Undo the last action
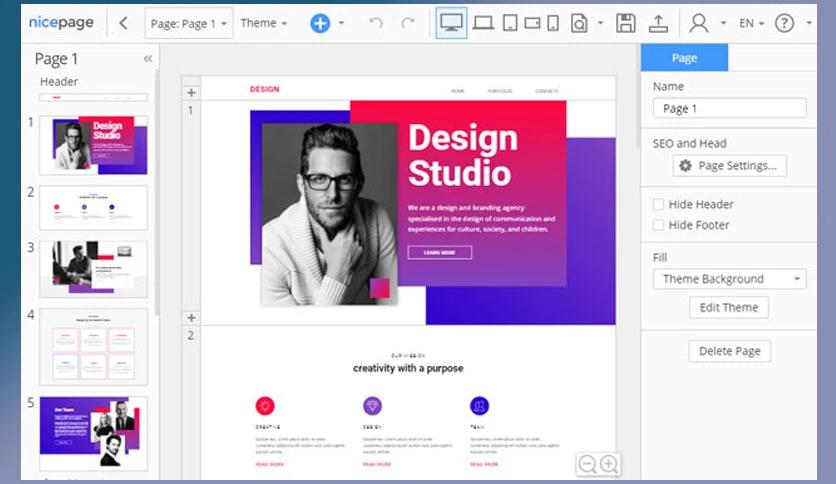The width and height of the screenshot is (836, 484). coord(376,23)
